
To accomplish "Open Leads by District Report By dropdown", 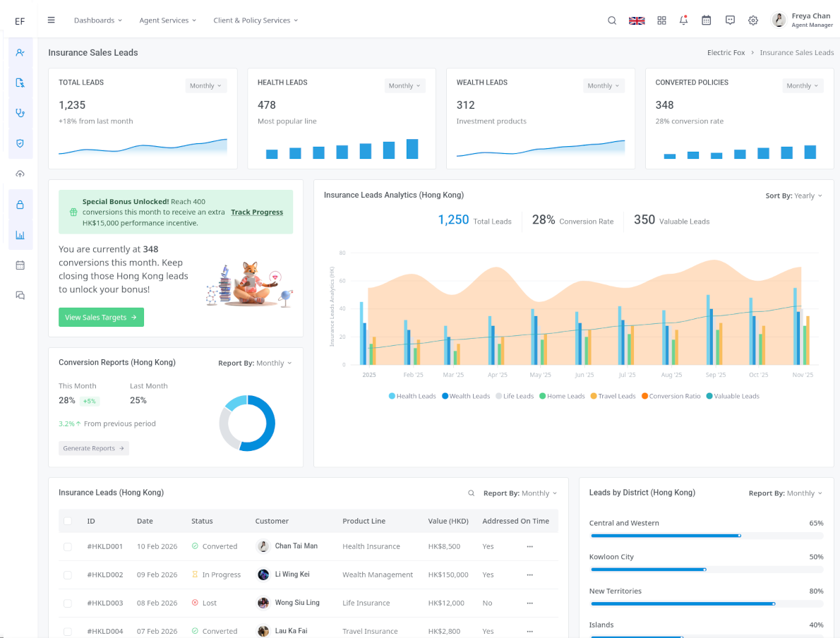I will (x=786, y=493).
